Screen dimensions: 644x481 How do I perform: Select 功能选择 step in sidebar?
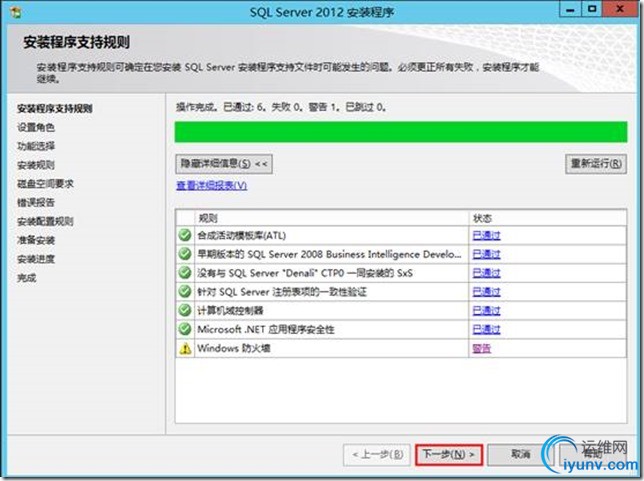36,146
